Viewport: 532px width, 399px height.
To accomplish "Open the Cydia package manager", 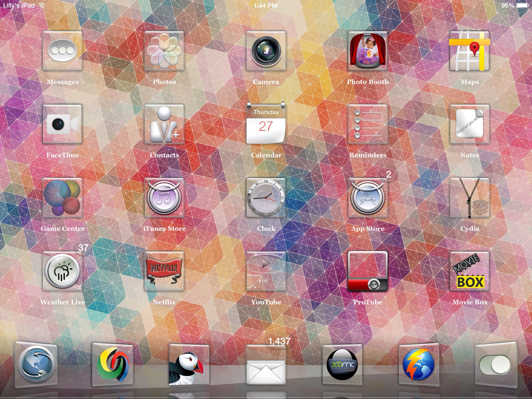I will click(x=469, y=198).
